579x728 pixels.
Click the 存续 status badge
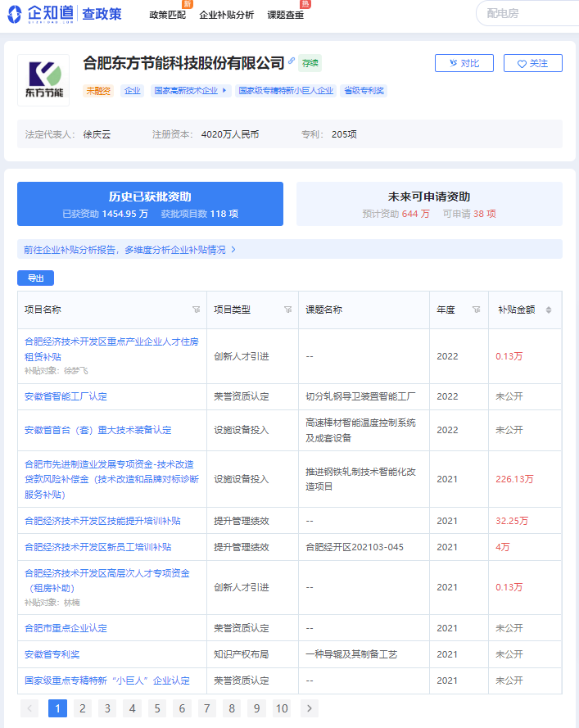[x=310, y=63]
